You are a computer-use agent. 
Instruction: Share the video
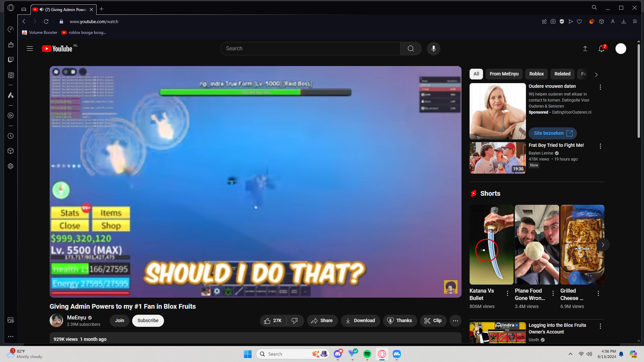322,321
